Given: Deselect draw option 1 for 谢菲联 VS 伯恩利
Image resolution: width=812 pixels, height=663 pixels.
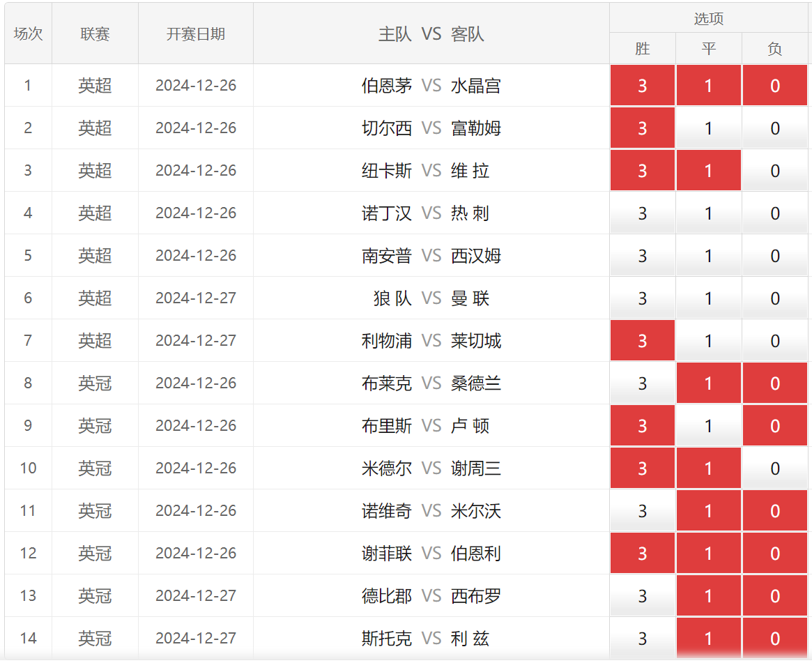Looking at the screenshot, I should (708, 553).
